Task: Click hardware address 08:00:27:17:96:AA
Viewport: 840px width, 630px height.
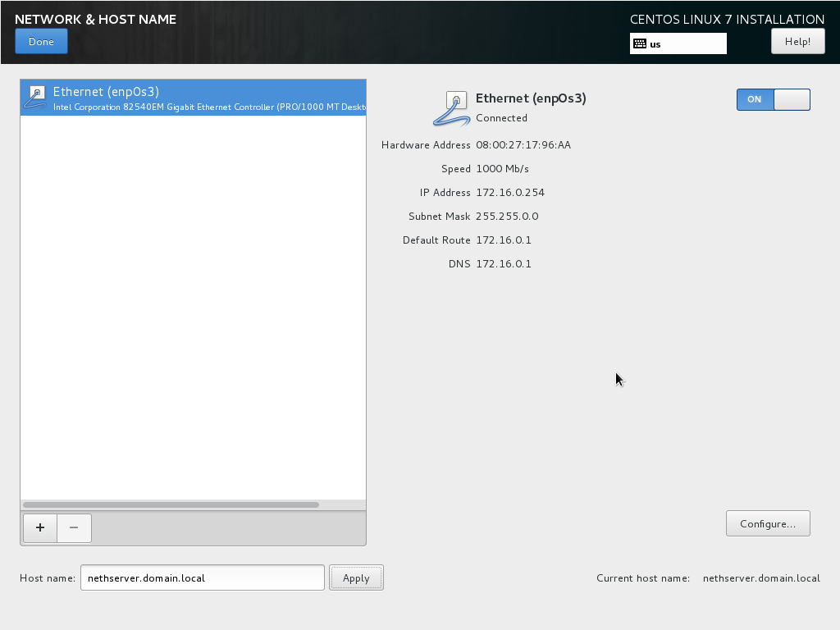Action: tap(523, 145)
